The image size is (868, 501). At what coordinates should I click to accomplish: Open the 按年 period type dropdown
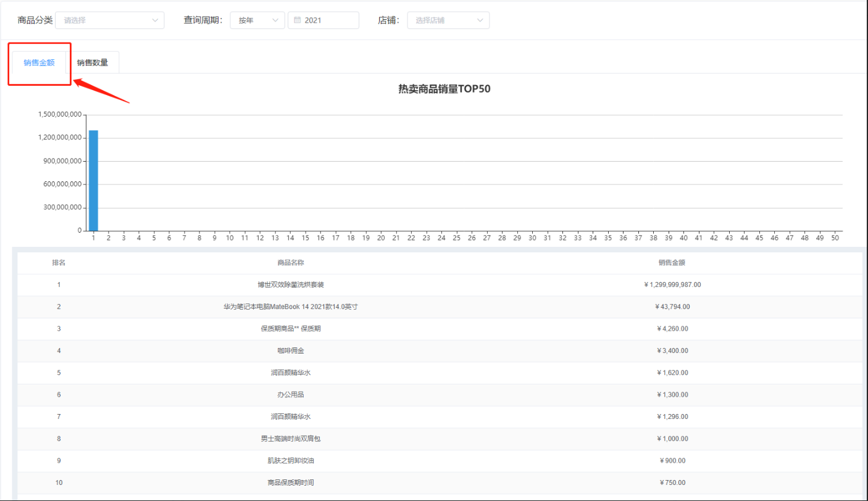pos(257,20)
